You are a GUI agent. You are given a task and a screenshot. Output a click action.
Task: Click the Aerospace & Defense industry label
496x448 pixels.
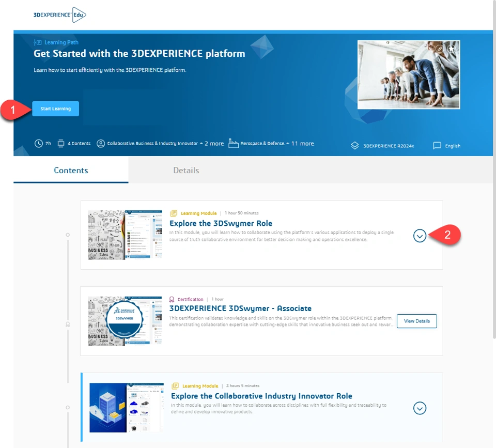pyautogui.click(x=262, y=143)
